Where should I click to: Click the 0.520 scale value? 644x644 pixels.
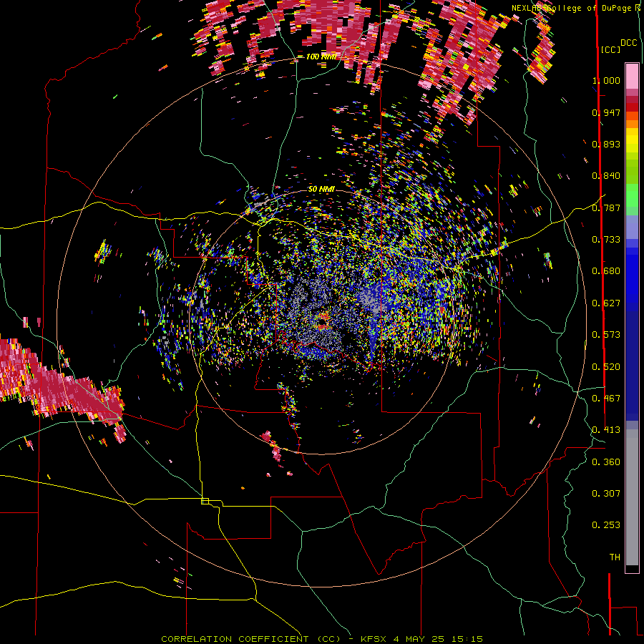[x=606, y=367]
